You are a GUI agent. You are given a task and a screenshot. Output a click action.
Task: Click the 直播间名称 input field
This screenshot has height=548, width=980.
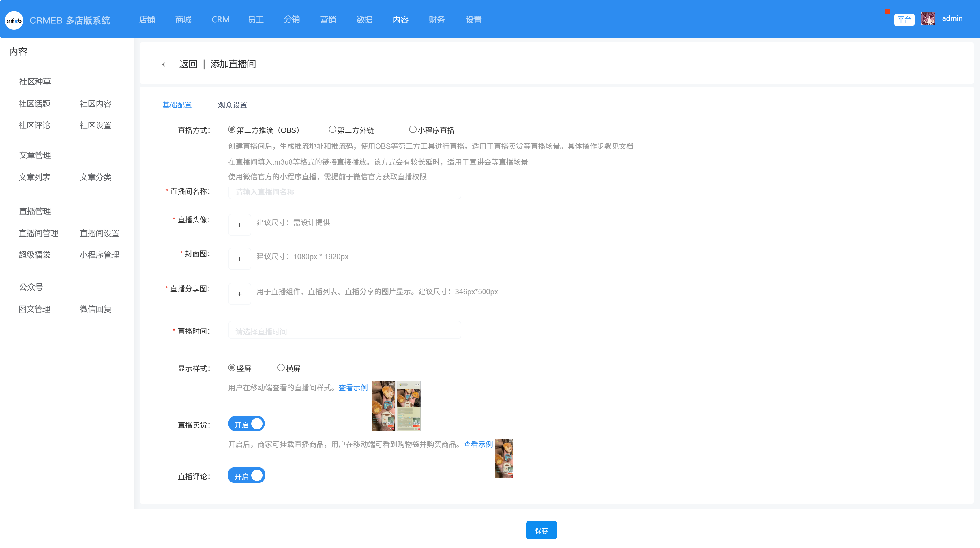click(344, 192)
